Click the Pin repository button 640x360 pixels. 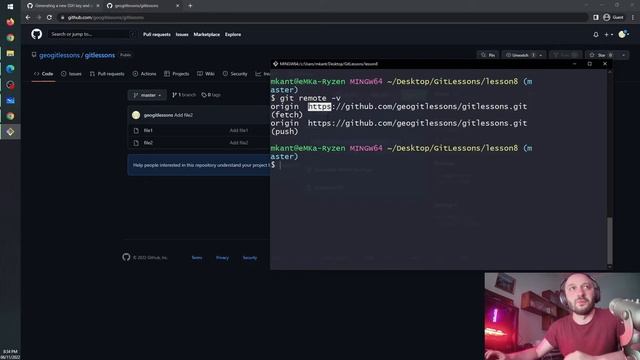pos(488,55)
